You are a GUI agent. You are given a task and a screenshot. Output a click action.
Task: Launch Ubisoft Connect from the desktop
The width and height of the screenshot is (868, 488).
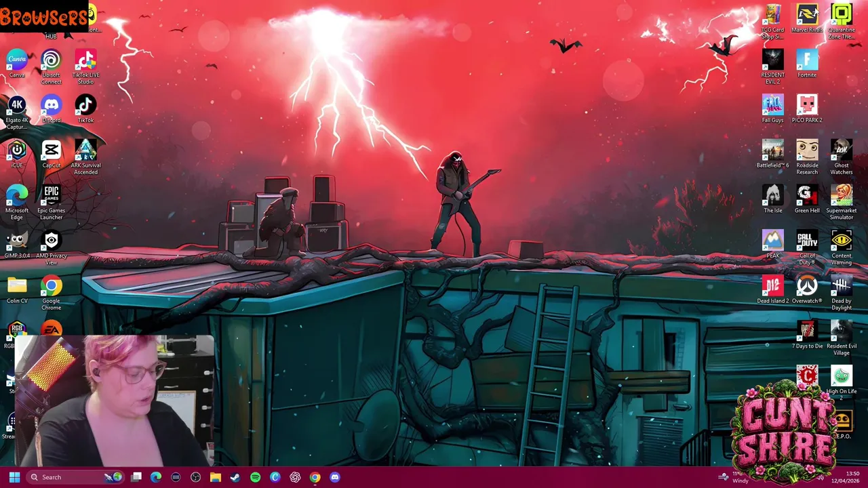51,66
